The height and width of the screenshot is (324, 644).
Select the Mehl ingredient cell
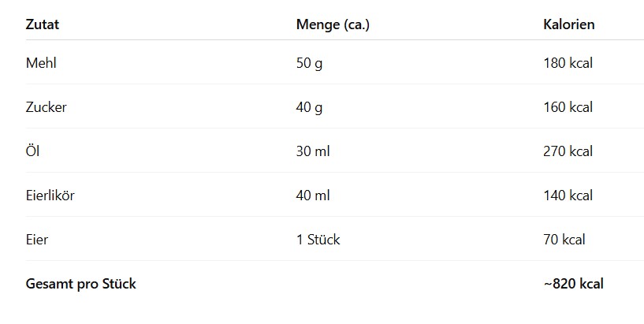point(41,63)
